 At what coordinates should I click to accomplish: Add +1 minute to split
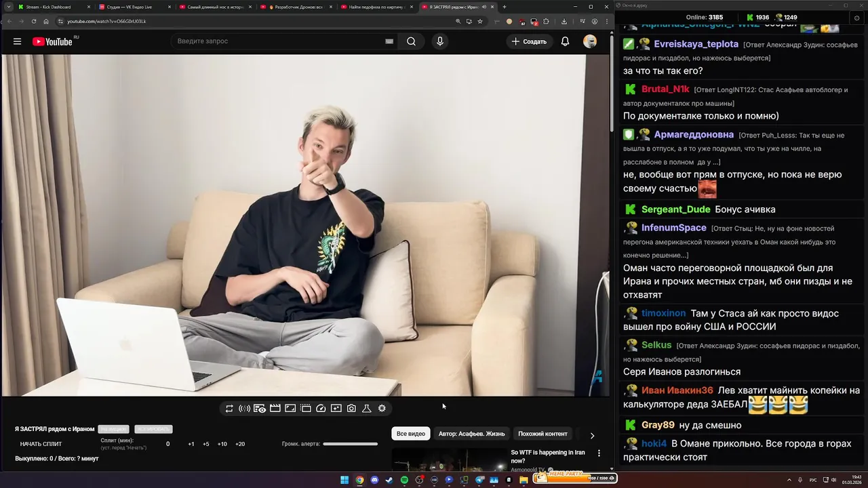191,444
